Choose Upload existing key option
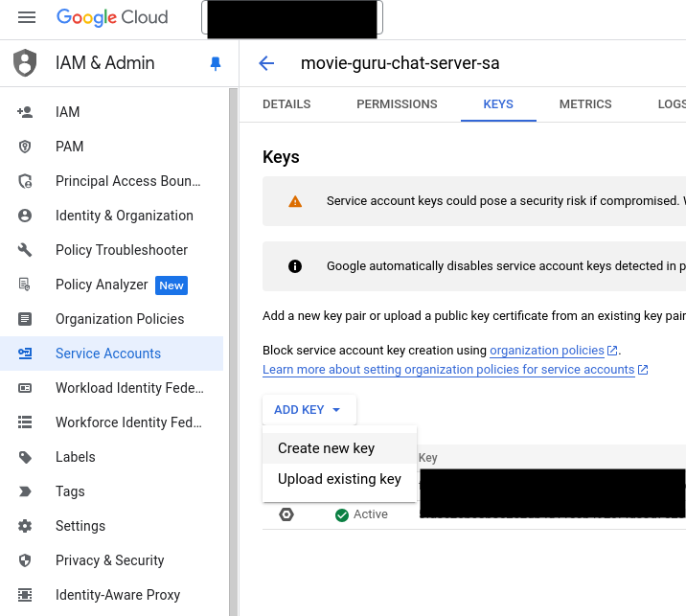Screen dimensions: 686x616 tap(339, 479)
